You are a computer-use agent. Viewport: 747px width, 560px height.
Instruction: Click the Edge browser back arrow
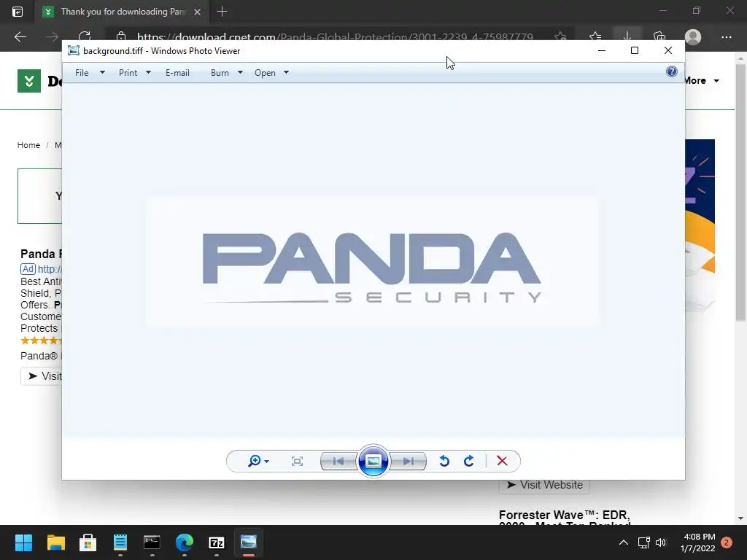(20, 36)
